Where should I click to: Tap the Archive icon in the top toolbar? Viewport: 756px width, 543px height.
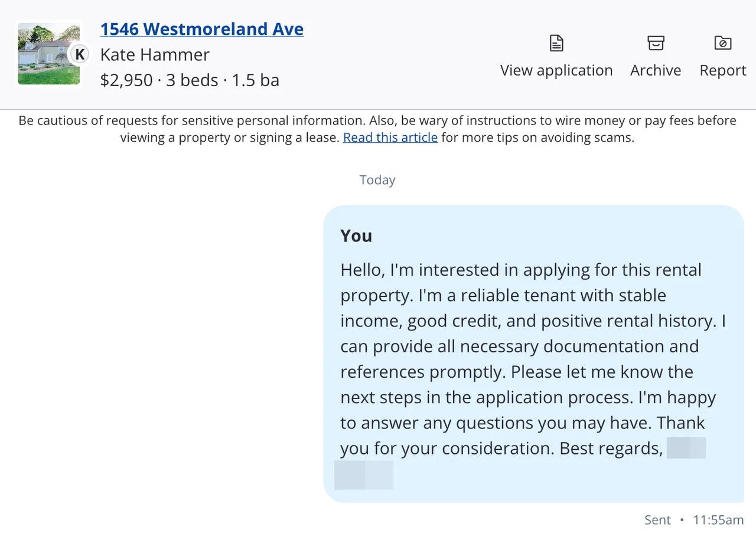(656, 42)
